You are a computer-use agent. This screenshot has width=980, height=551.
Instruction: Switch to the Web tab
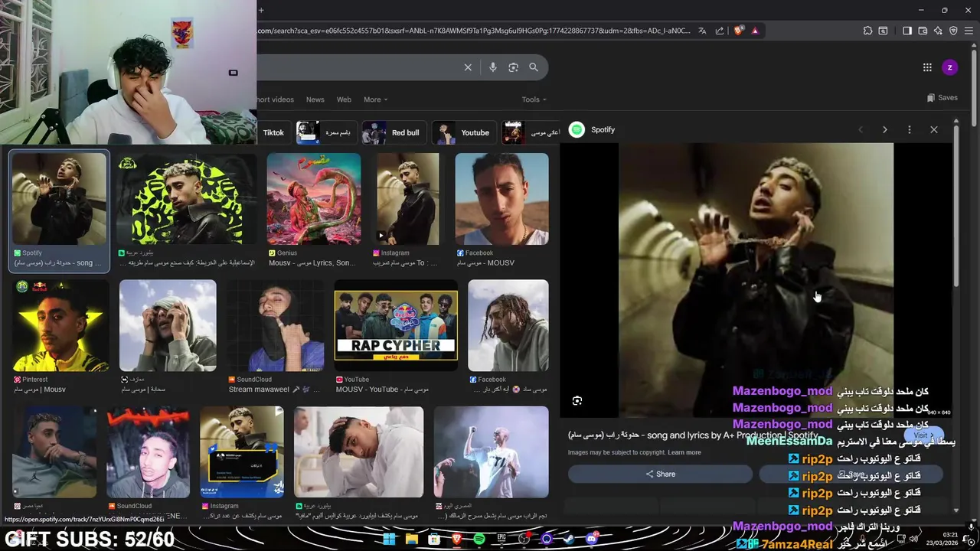[344, 99]
